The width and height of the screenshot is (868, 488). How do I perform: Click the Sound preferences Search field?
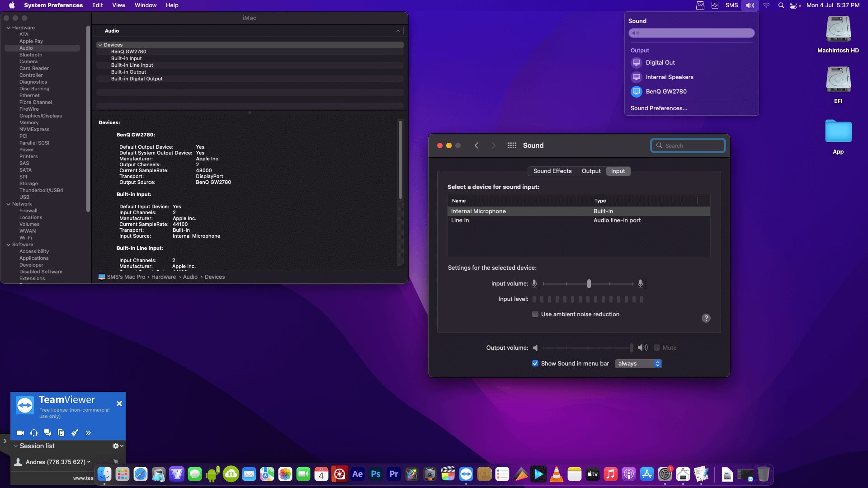[688, 145]
